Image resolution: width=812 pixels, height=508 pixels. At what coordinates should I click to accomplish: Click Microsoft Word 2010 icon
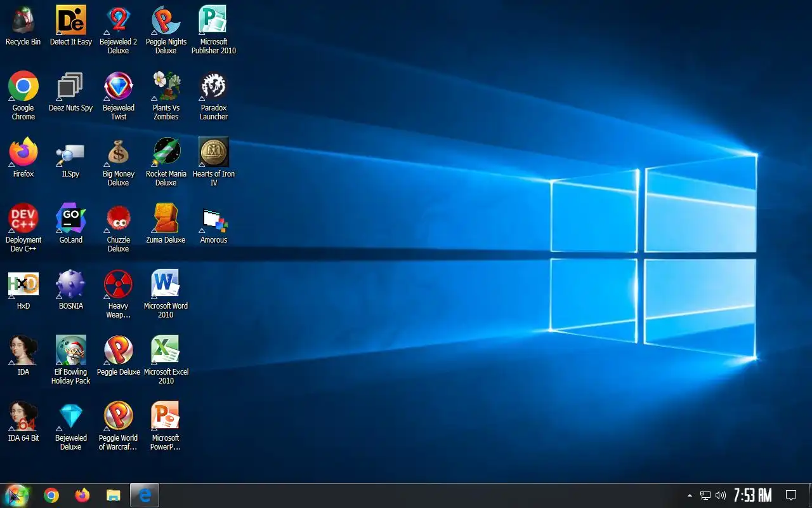pos(166,295)
